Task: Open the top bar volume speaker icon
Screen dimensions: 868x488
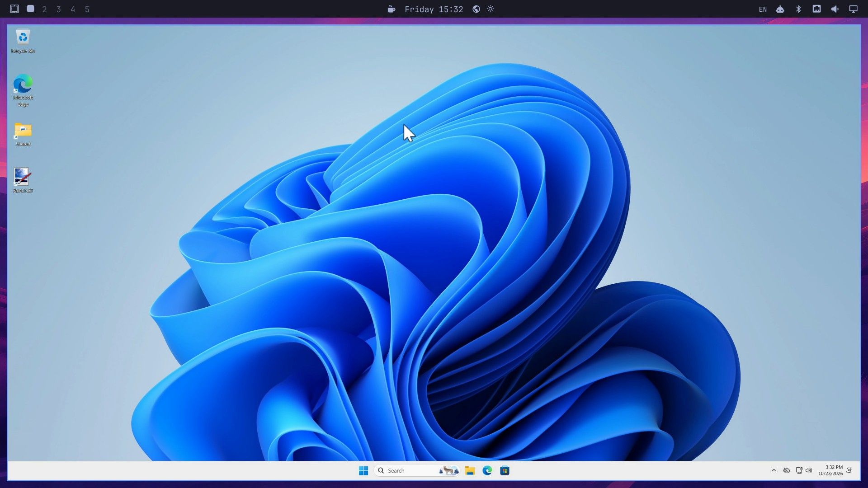Action: tap(835, 9)
